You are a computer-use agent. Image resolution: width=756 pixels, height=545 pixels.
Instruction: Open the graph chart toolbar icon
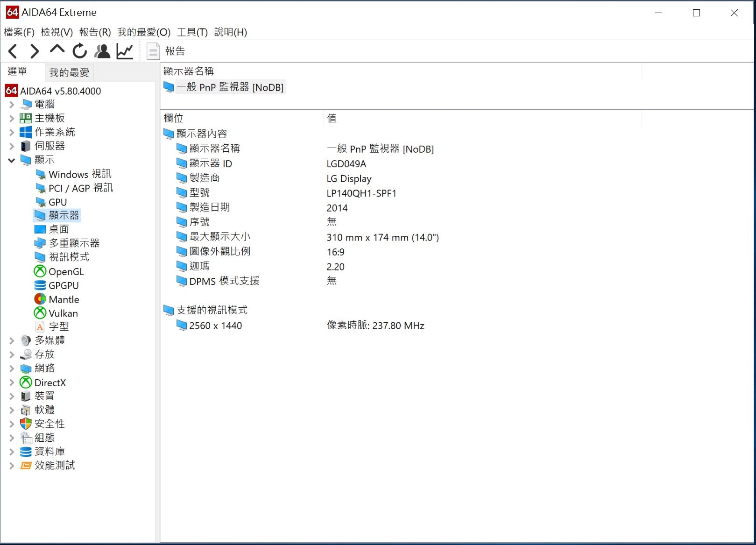(x=125, y=51)
